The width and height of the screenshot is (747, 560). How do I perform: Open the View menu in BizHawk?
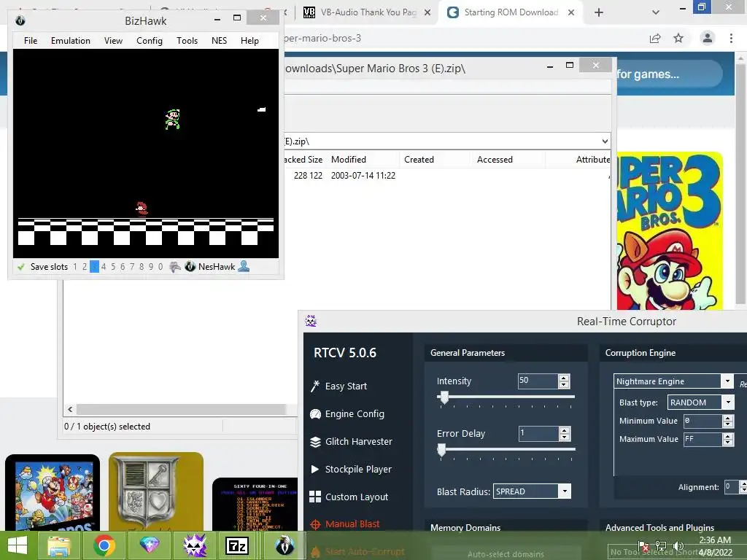coord(113,41)
